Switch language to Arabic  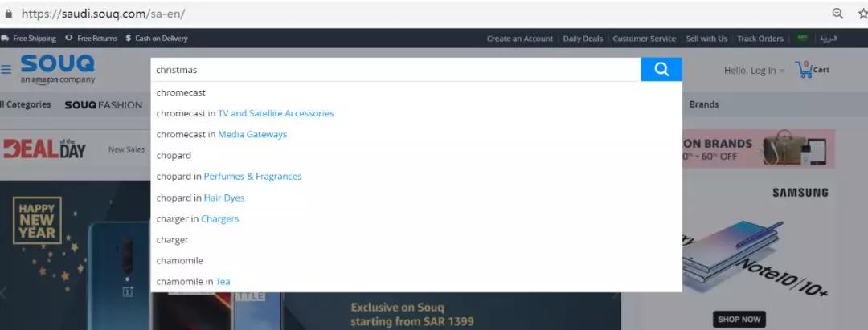pyautogui.click(x=829, y=39)
